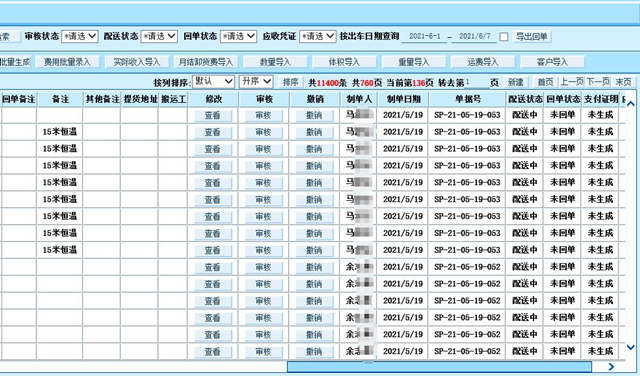Click 未生成 in the first table row

tap(600, 115)
